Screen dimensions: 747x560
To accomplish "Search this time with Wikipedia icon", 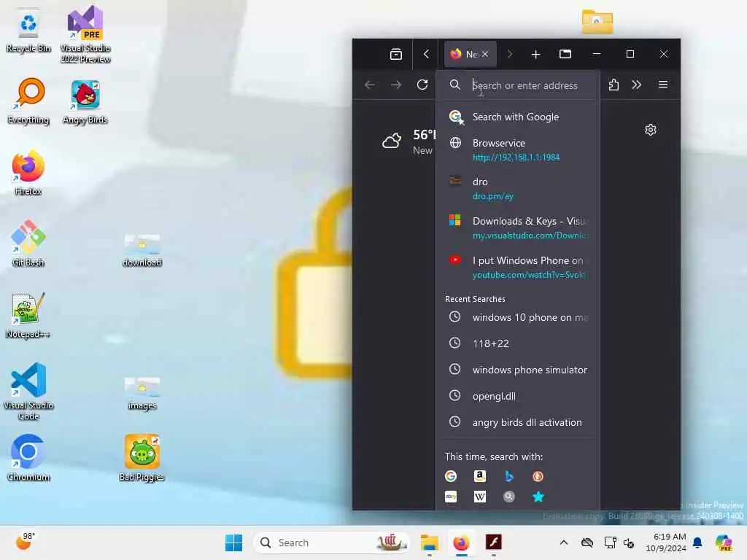I will pyautogui.click(x=480, y=497).
